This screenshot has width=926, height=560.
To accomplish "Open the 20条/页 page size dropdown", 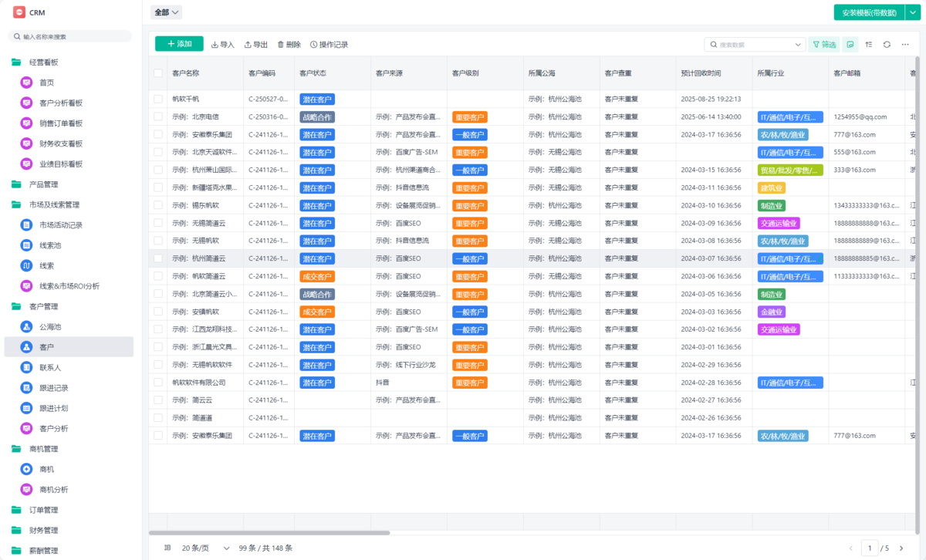I will 205,548.
